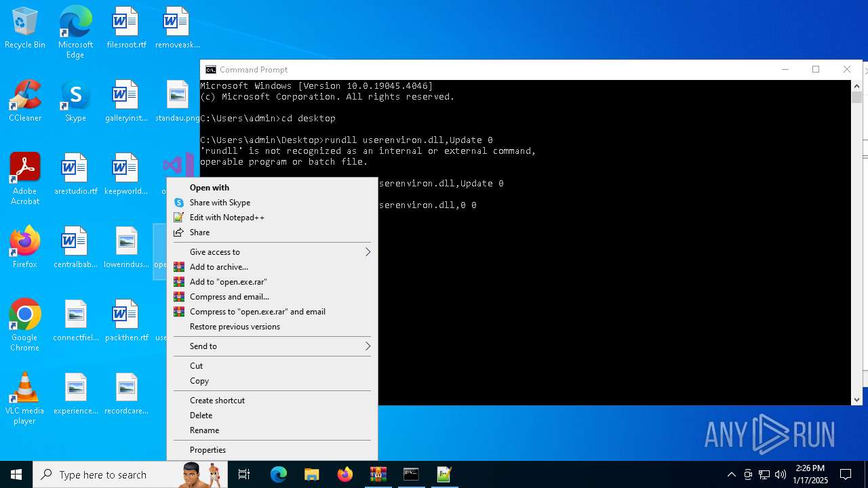
Task: Select the removeask rtf desktop file
Action: click(177, 28)
